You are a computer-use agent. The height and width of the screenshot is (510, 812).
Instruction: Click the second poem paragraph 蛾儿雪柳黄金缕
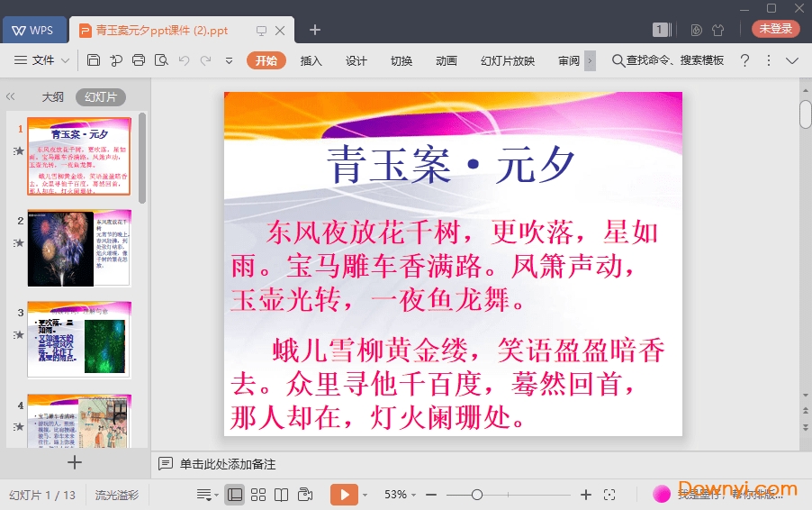coord(448,384)
